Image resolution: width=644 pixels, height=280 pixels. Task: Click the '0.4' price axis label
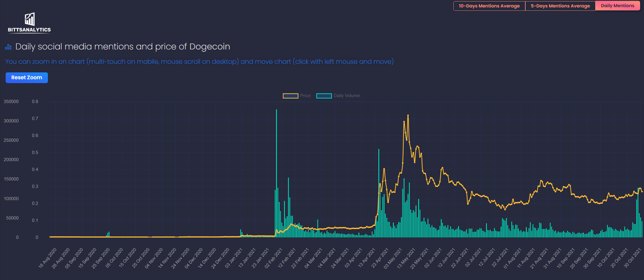[x=35, y=169]
